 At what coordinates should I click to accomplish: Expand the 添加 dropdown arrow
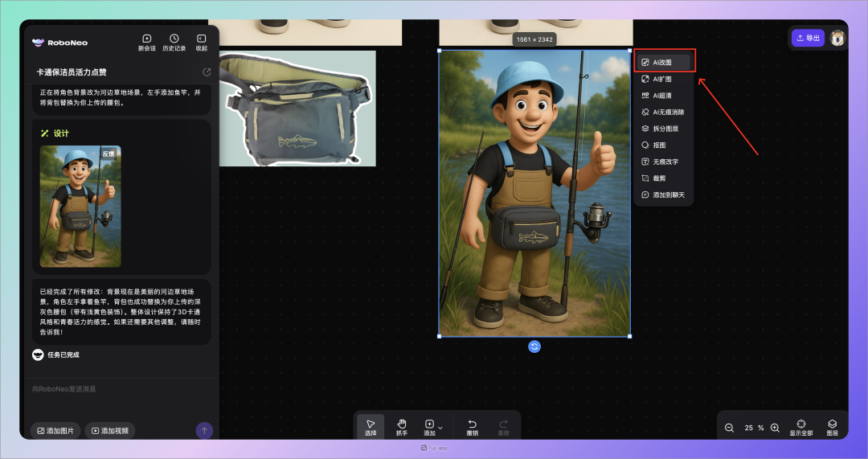point(440,427)
